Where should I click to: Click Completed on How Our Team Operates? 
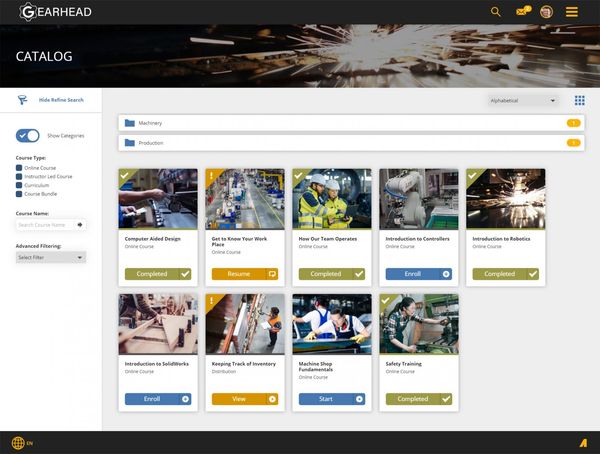point(332,274)
